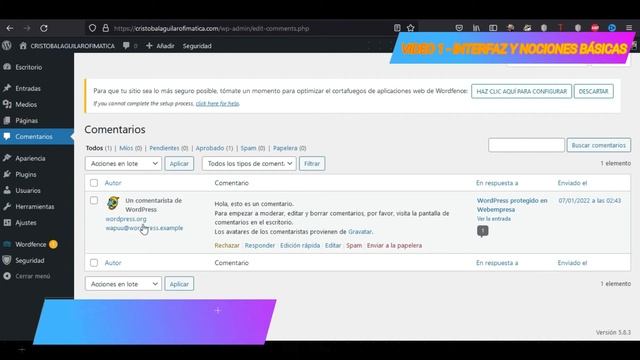Open site home CRISTOBALAGUILAROFIMATICA
Viewport: 640px width, 360px height.
[67, 46]
